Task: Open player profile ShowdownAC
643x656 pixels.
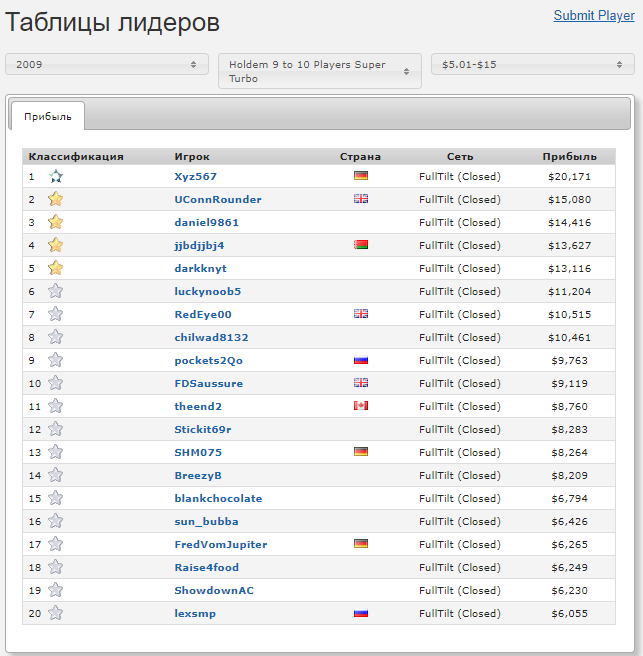Action: (x=214, y=591)
